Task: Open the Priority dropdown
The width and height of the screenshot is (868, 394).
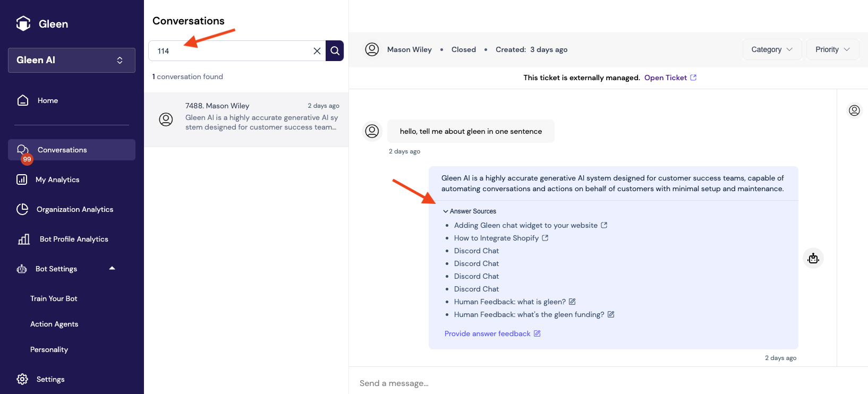Action: pyautogui.click(x=832, y=49)
